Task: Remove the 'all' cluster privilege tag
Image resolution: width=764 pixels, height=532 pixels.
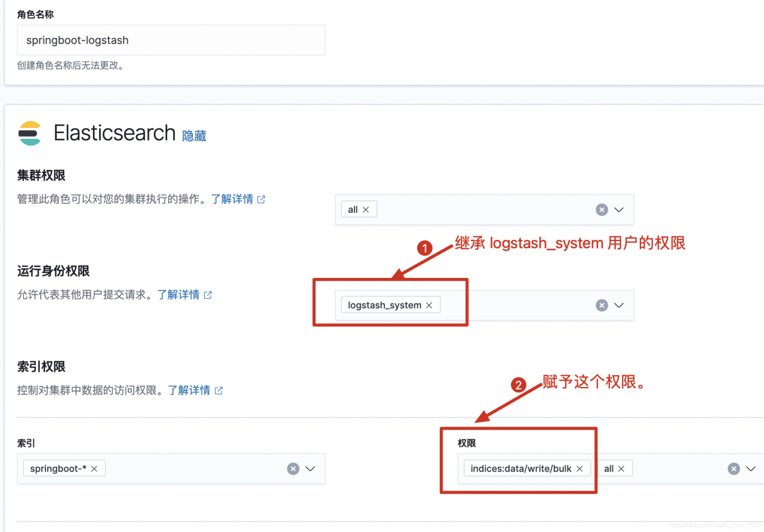Action: (x=366, y=209)
